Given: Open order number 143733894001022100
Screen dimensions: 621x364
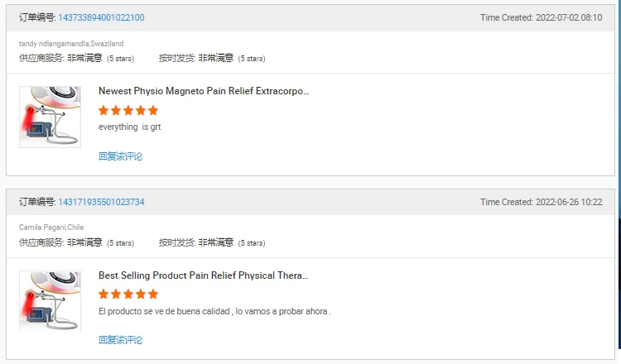Looking at the screenshot, I should pyautogui.click(x=101, y=17).
